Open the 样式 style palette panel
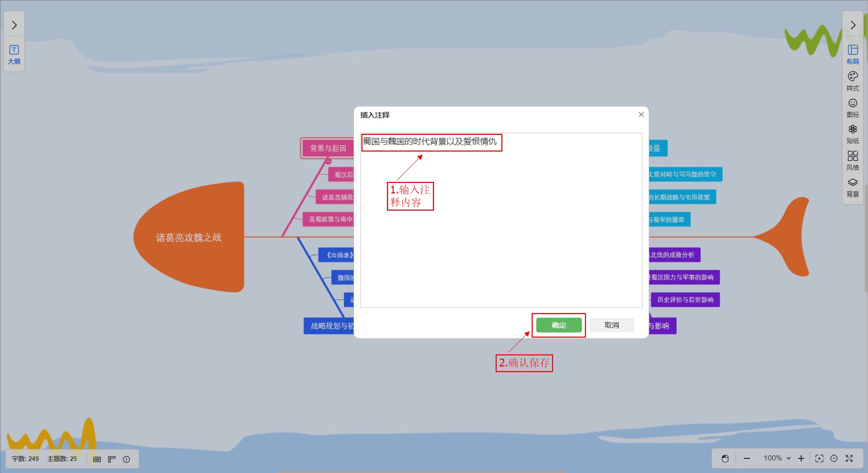 tap(852, 80)
